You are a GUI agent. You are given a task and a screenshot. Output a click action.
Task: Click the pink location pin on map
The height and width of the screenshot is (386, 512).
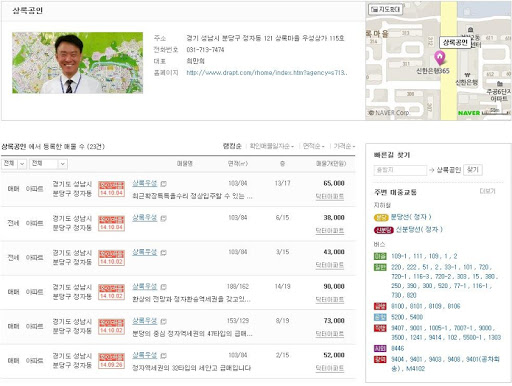click(x=440, y=58)
